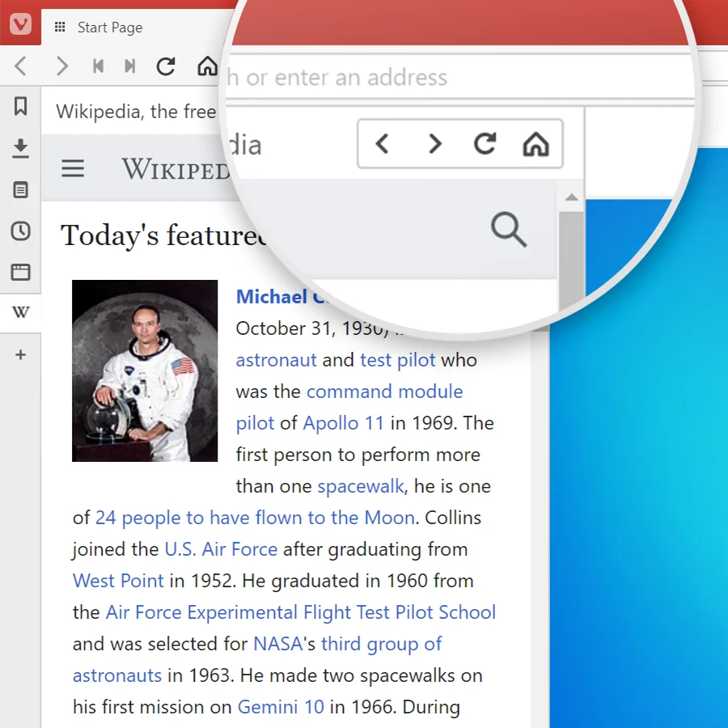Open the Window panel in the sidebar
Viewport: 728px width, 728px height.
(21, 272)
